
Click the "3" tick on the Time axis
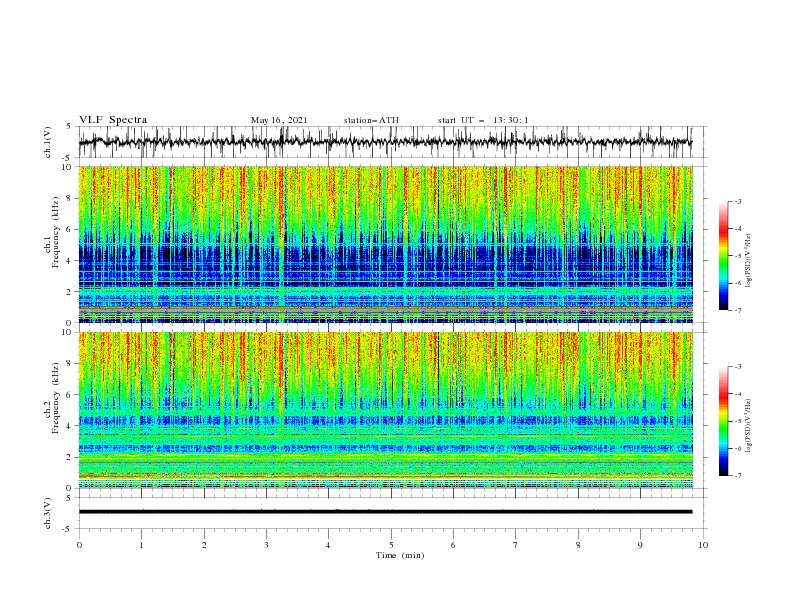coord(266,545)
